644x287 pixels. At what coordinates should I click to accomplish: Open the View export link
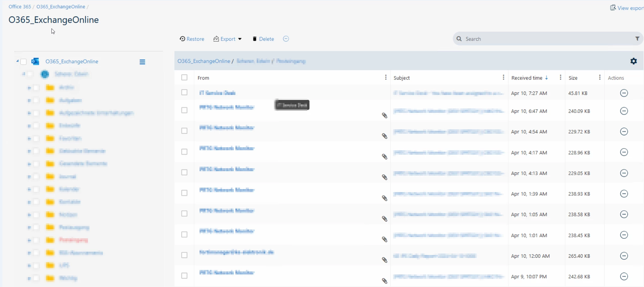[628, 8]
